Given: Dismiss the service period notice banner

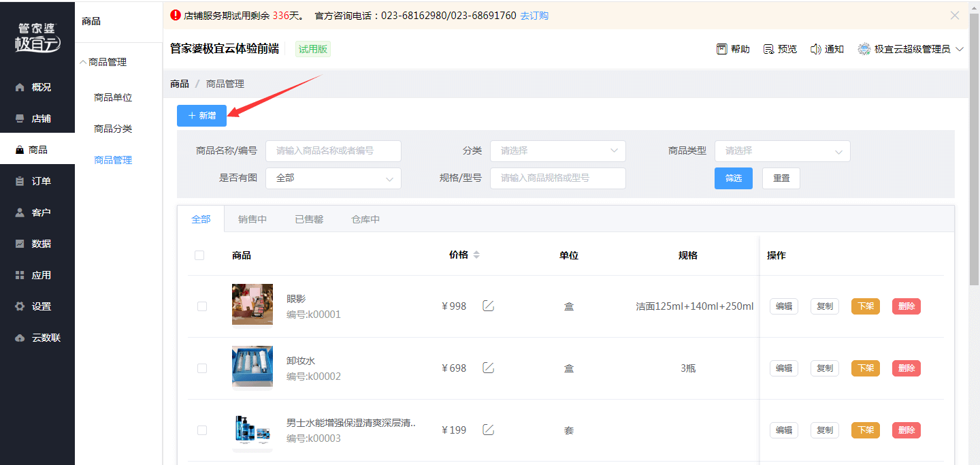Looking at the screenshot, I should click(955, 15).
